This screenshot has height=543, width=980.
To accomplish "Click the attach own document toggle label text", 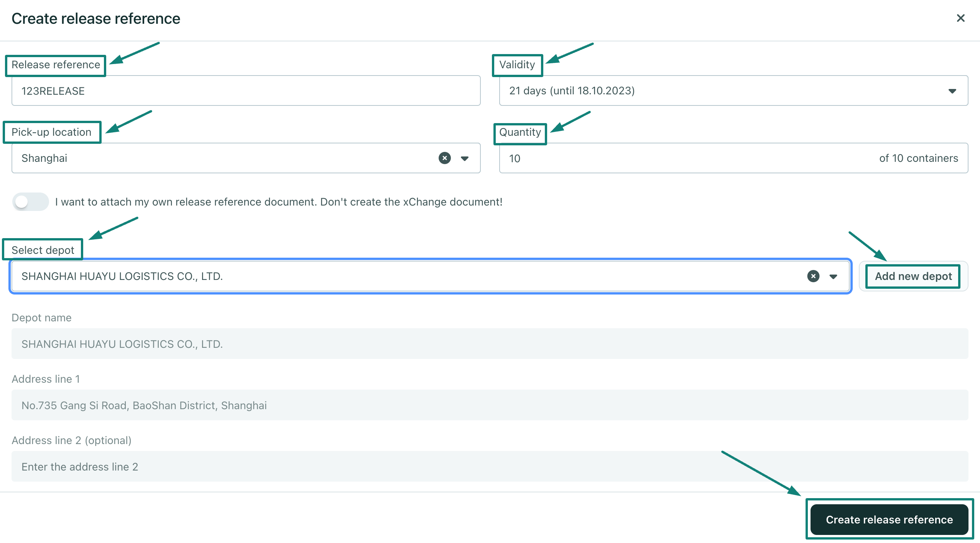I will [278, 202].
